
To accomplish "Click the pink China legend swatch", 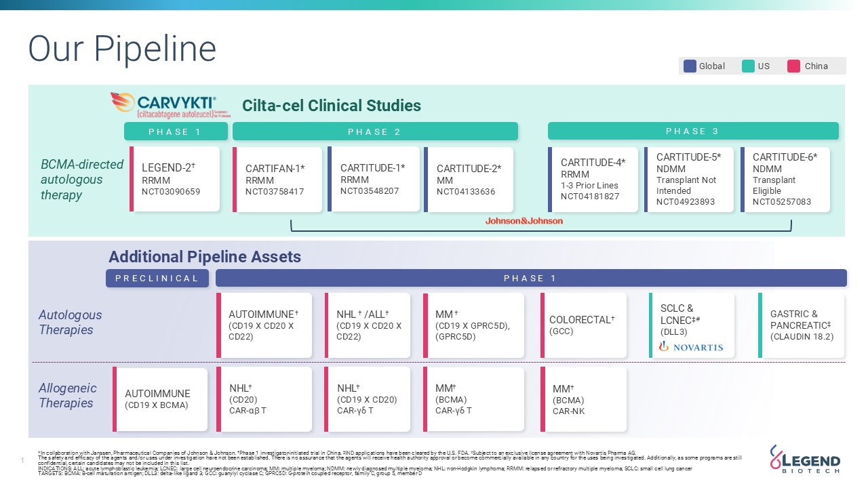I will click(793, 66).
